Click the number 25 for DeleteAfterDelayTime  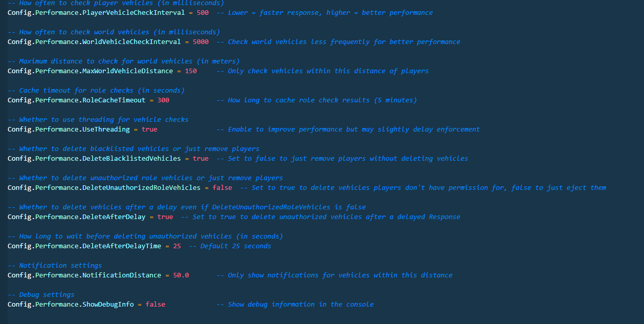(x=177, y=246)
